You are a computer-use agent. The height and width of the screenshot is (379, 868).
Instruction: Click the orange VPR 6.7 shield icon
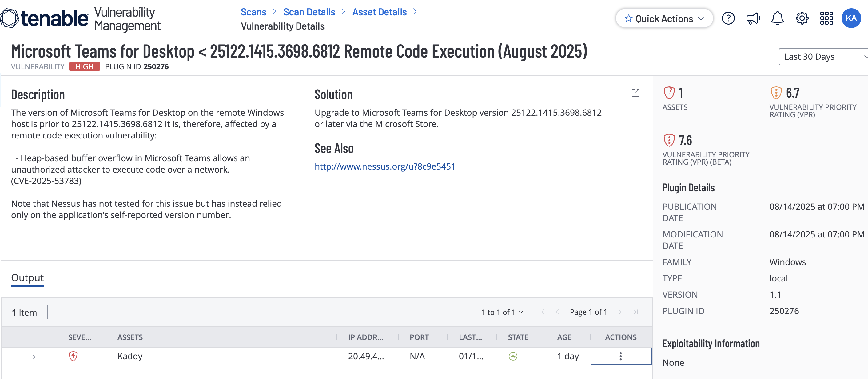pos(776,93)
